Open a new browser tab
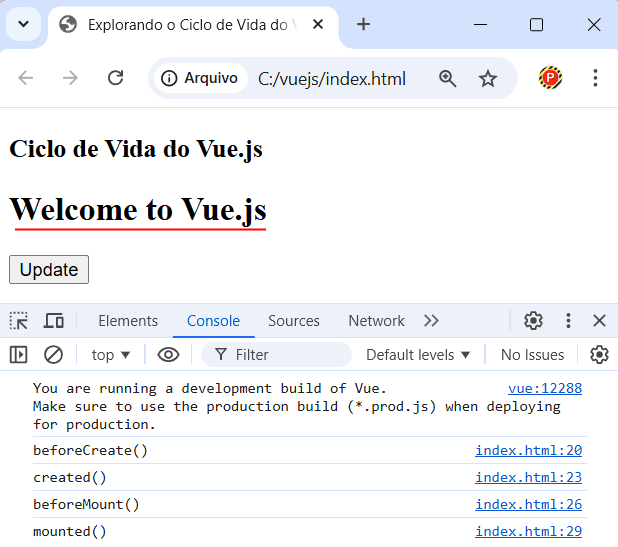Screen dimensions: 618x547 click(363, 24)
